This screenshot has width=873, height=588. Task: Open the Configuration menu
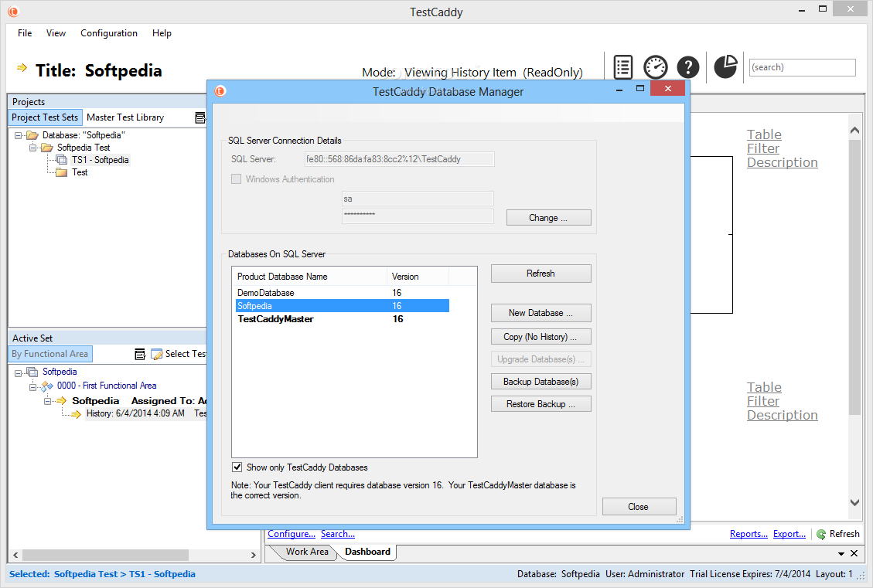(109, 33)
